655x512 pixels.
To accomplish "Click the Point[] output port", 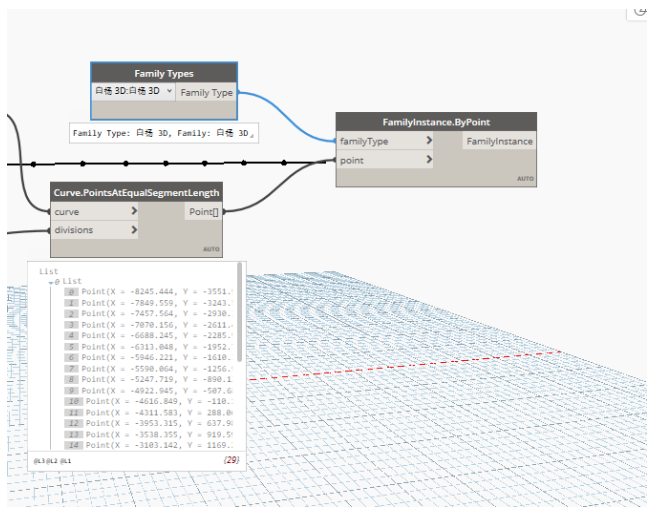I will click(203, 212).
